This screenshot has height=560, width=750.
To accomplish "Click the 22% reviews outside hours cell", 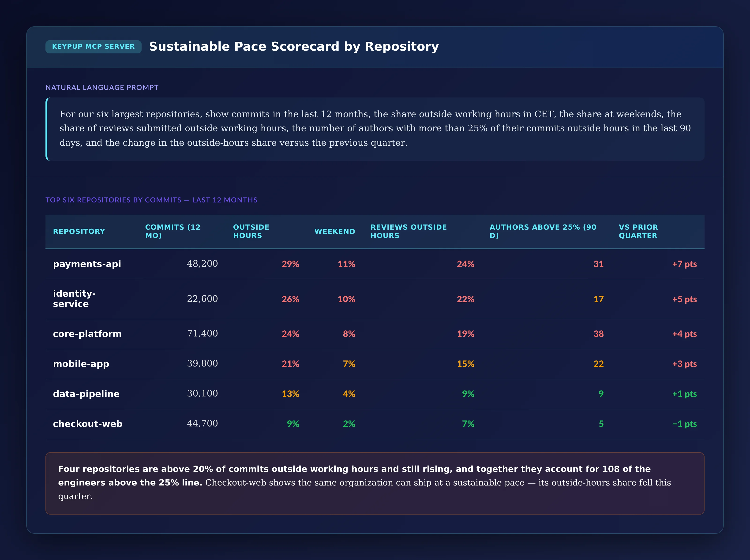I will tap(465, 299).
